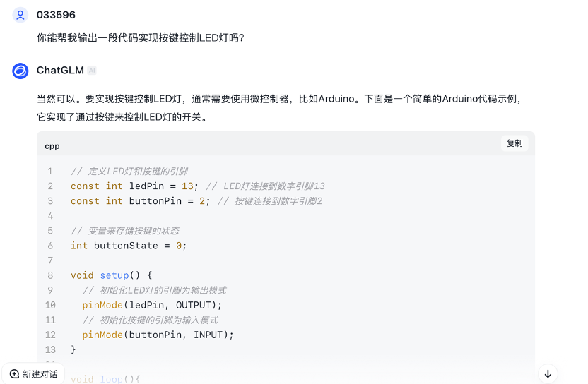Click the pinMode(buttonPin, INPUT) line
This screenshot has width=588, height=384.
coord(158,335)
